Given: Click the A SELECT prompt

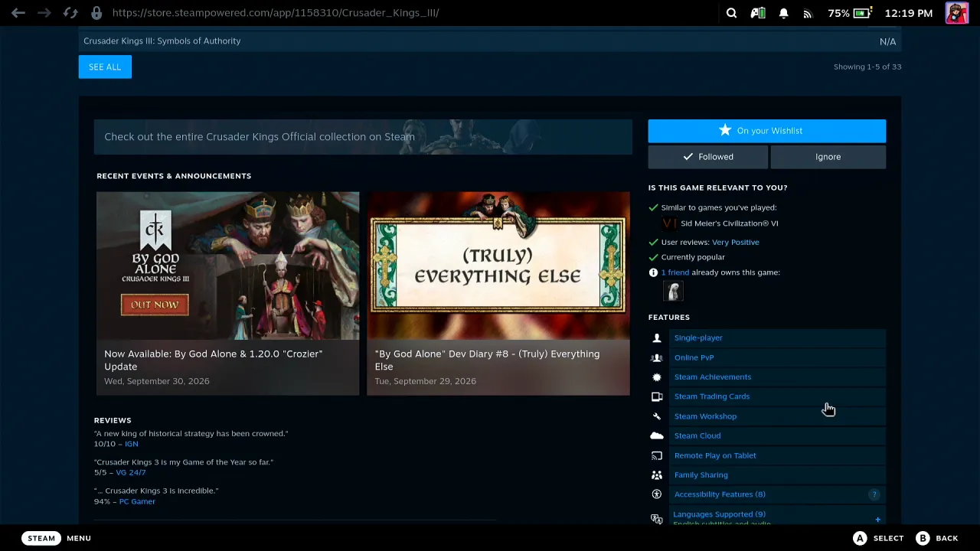Looking at the screenshot, I should click(879, 538).
